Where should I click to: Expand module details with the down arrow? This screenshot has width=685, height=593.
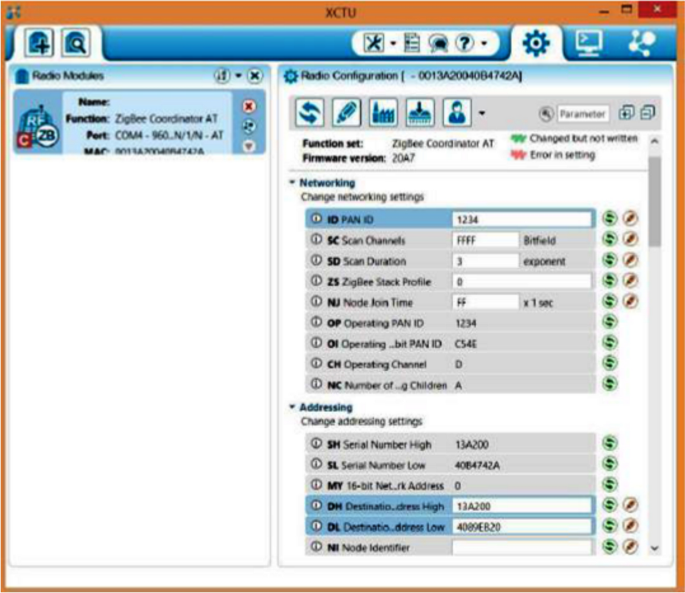tap(249, 146)
